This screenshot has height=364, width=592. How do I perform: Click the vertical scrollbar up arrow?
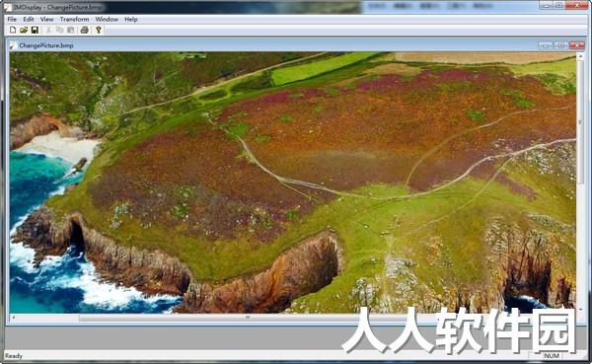click(580, 56)
